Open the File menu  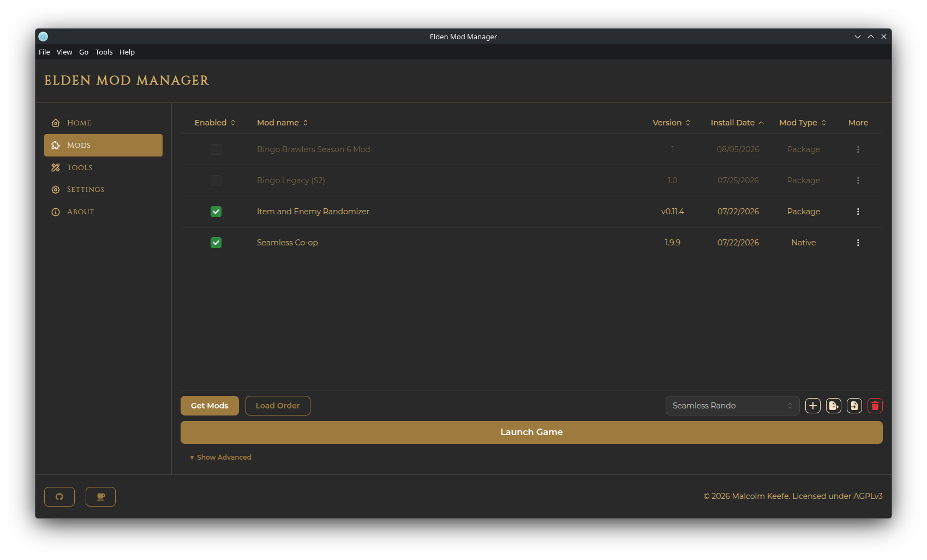pos(44,52)
